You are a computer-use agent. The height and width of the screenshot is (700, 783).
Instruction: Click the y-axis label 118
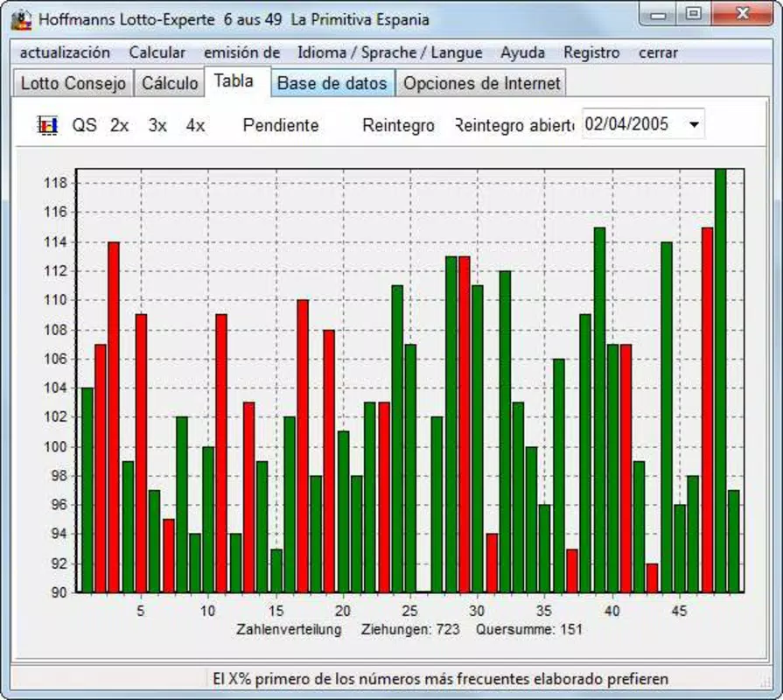(x=55, y=183)
